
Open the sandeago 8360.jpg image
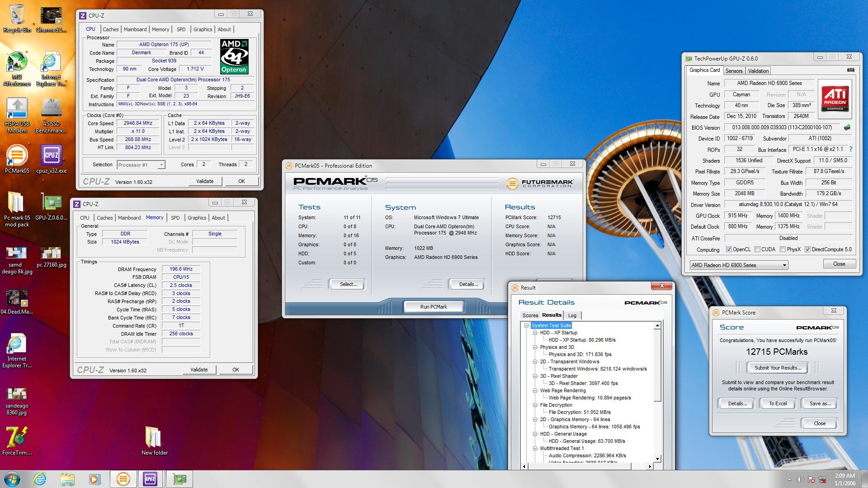click(x=17, y=401)
